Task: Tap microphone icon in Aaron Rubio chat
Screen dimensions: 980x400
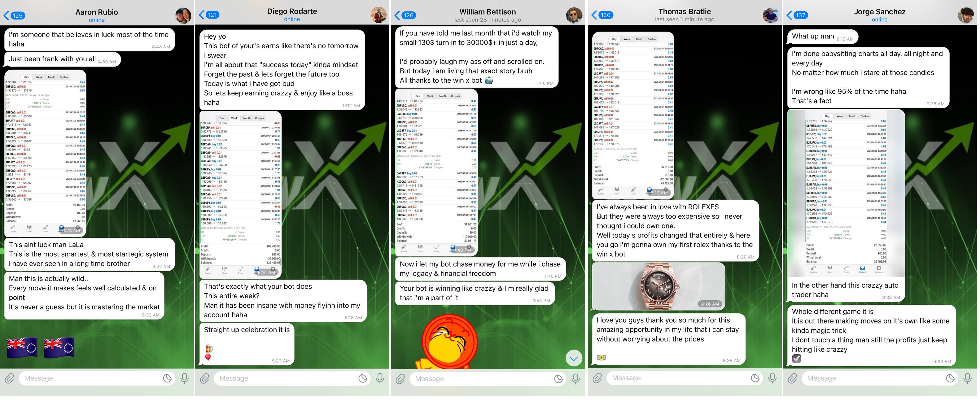Action: pyautogui.click(x=185, y=379)
